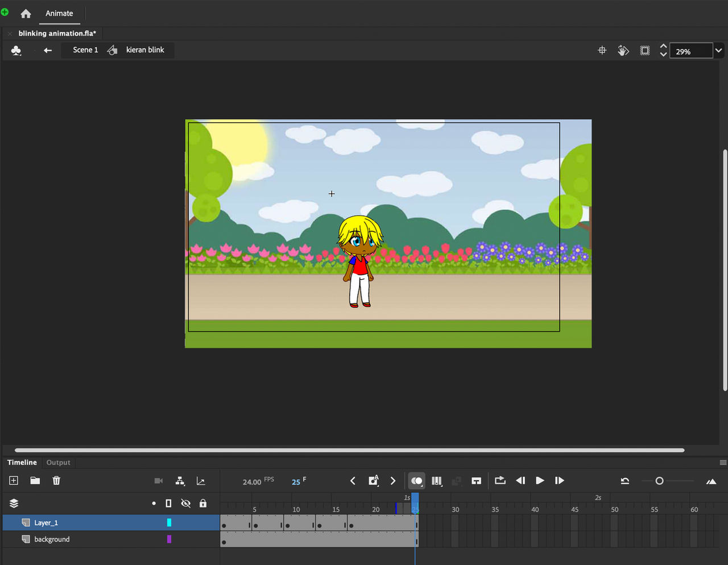Viewport: 728px width, 565px height.
Task: Create a new layer folder
Action: click(x=35, y=481)
